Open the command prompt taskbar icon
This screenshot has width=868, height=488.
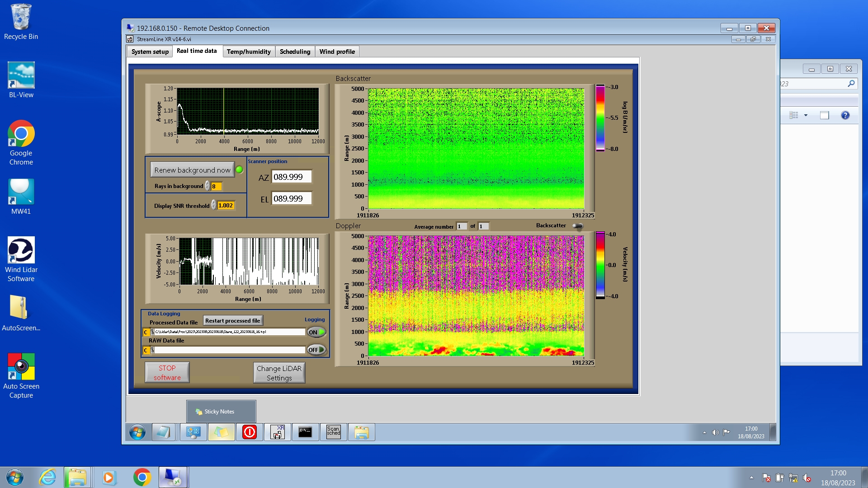pyautogui.click(x=305, y=432)
